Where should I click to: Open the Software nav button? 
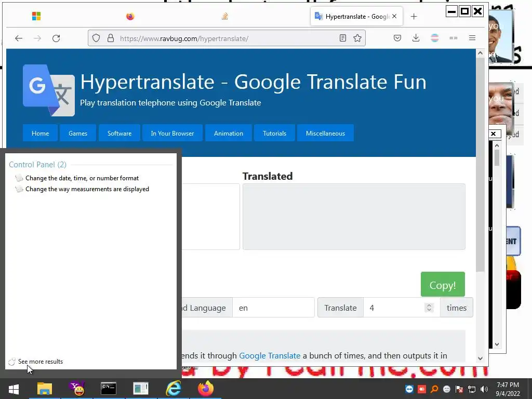(119, 134)
